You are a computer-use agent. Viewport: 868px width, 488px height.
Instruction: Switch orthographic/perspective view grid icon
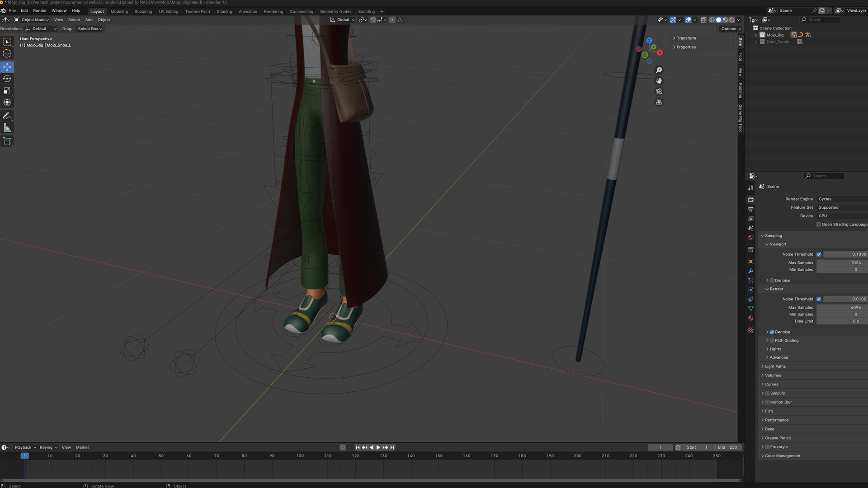pos(659,102)
